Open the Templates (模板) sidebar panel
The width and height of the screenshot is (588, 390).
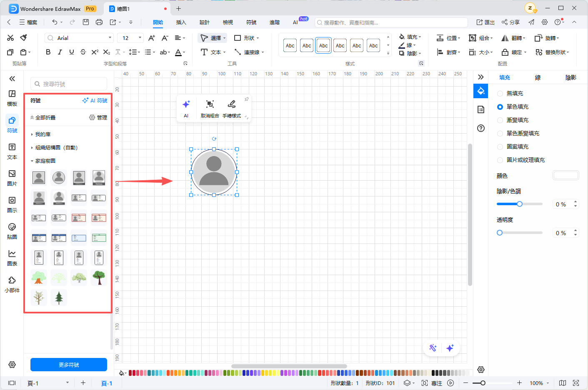click(12, 98)
